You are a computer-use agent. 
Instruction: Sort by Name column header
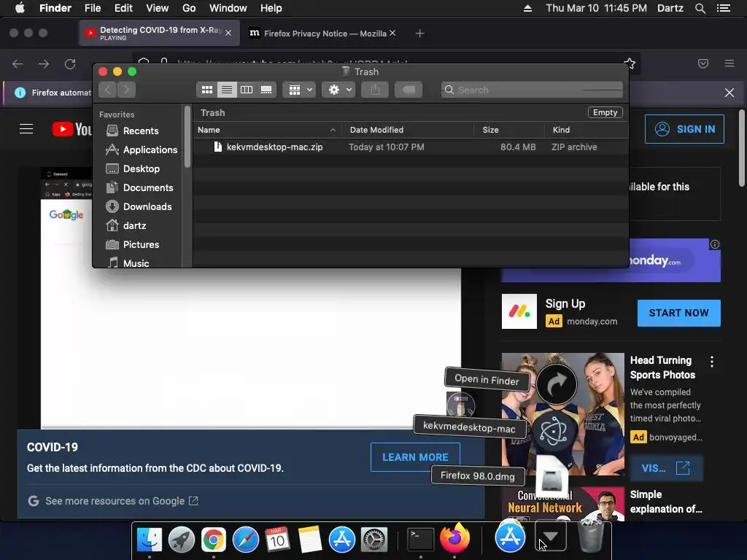pos(267,130)
